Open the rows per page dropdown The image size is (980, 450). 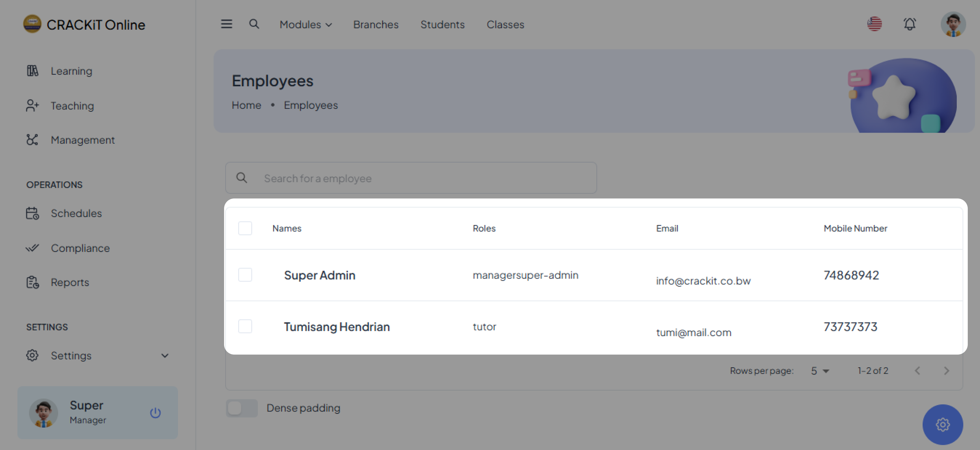click(820, 371)
